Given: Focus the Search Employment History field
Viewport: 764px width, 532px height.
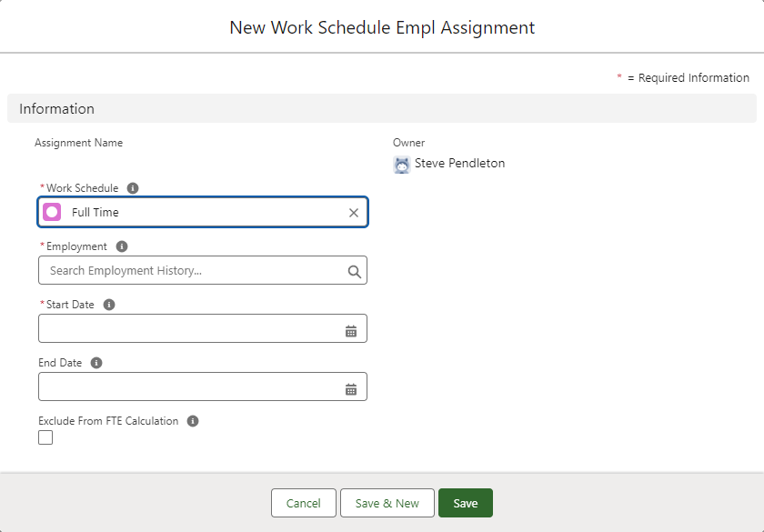Looking at the screenshot, I should pyautogui.click(x=191, y=271).
